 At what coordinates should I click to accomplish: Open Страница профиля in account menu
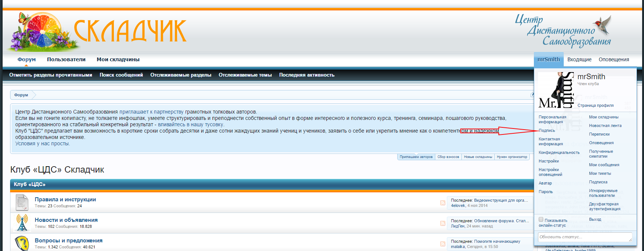tap(595, 105)
